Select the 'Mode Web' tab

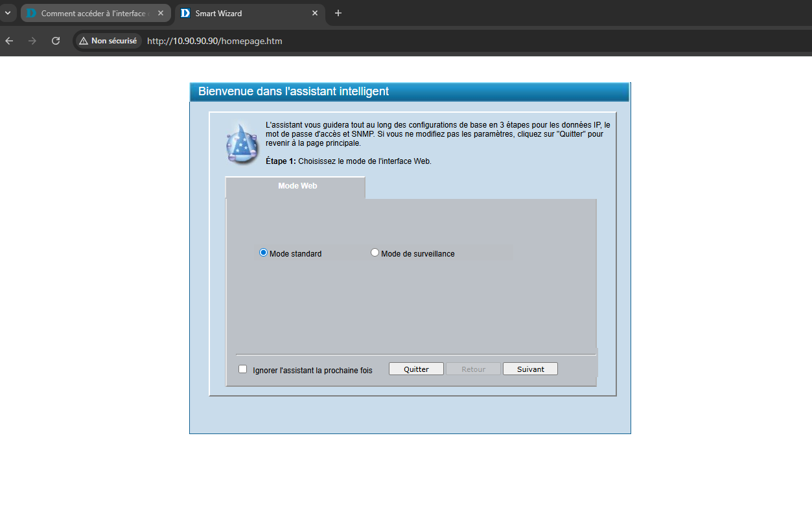(x=297, y=186)
